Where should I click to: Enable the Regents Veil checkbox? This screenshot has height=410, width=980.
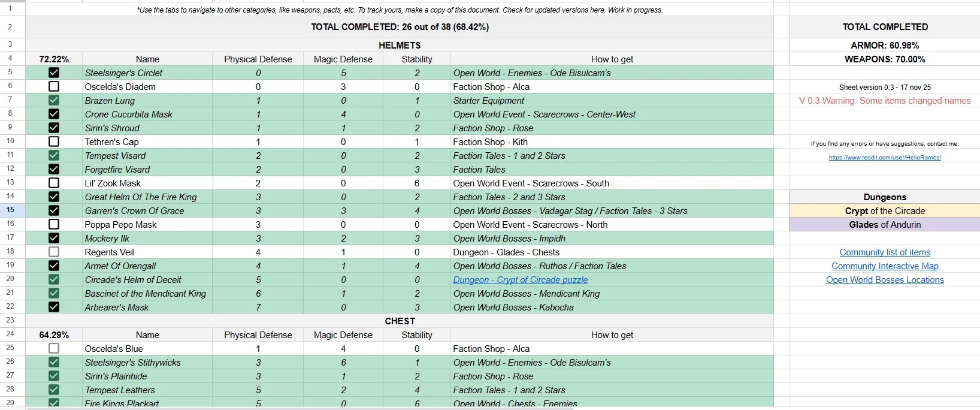[54, 252]
